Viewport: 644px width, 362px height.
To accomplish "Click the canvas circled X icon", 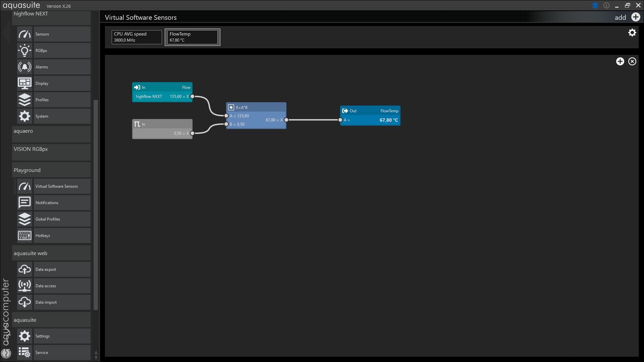I will [632, 61].
